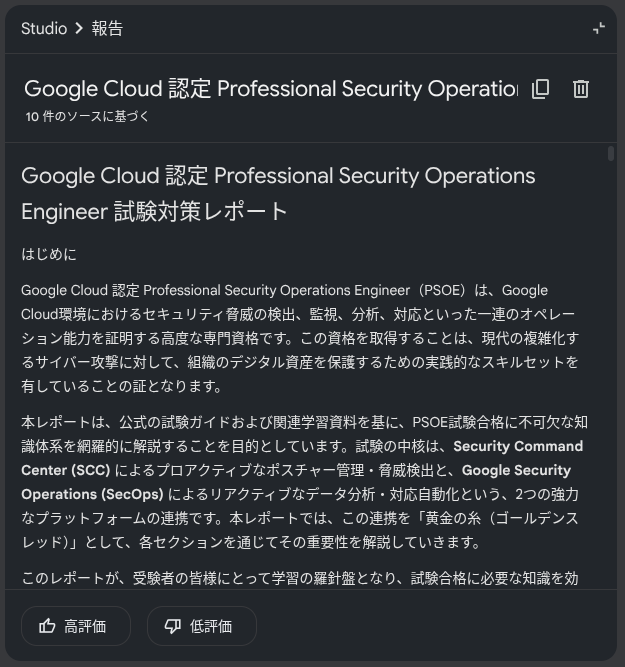Click the paragraph starting with このレポートが
Viewport: 625px width, 667px height.
[x=300, y=578]
